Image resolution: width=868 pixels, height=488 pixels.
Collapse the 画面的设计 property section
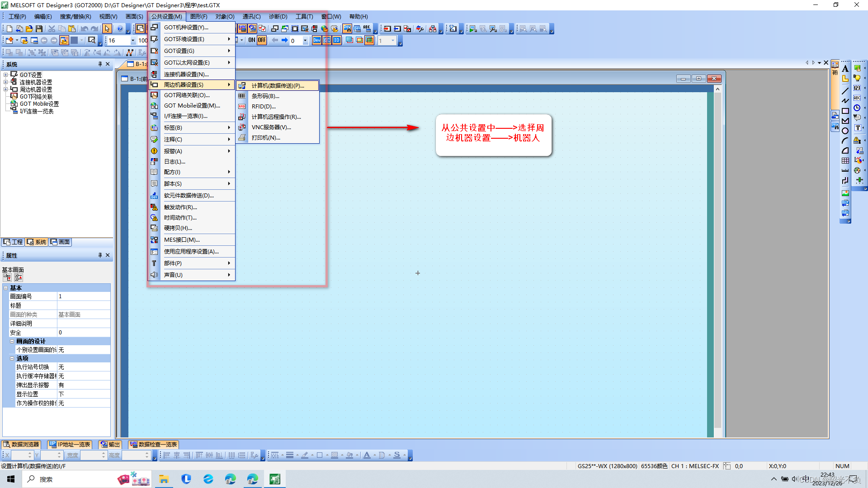pos(12,341)
